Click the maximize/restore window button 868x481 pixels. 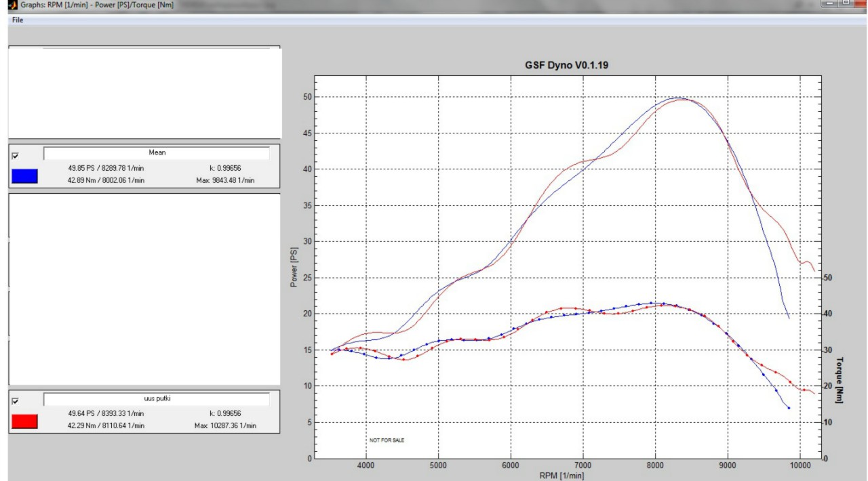846,4
